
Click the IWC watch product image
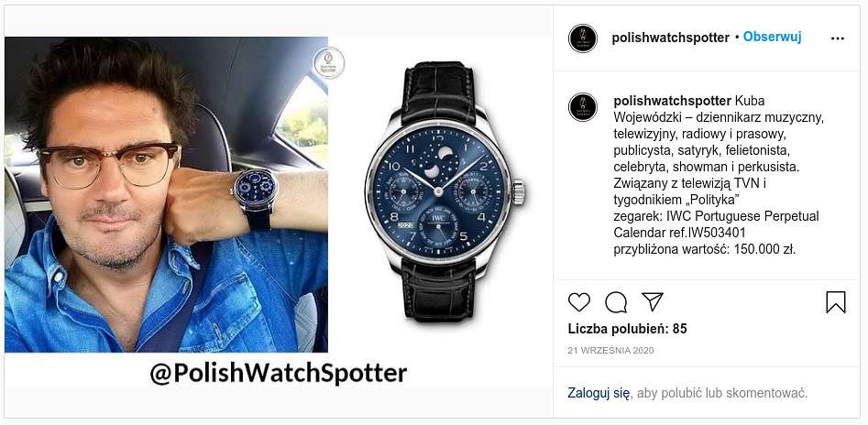(441, 191)
